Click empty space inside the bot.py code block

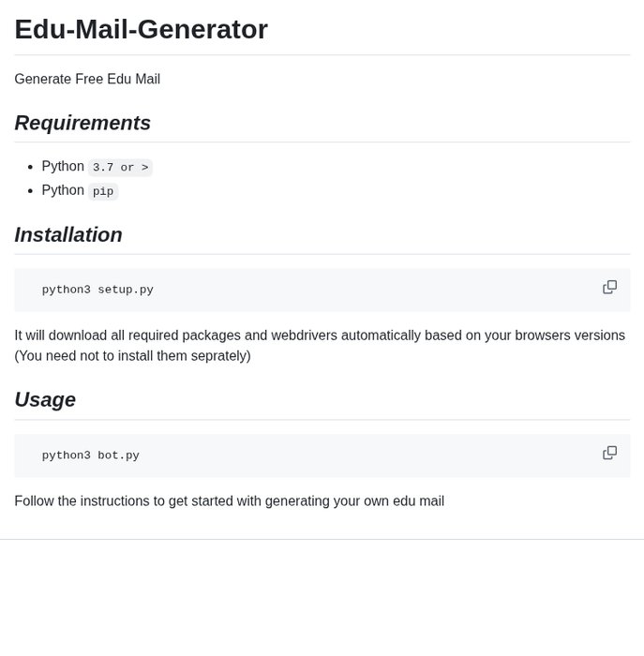pos(375,455)
